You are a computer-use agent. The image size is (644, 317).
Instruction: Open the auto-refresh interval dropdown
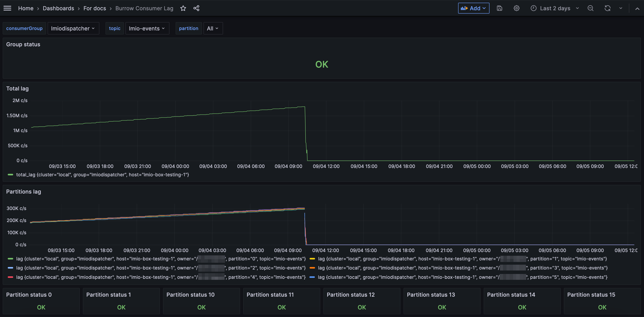coord(621,8)
